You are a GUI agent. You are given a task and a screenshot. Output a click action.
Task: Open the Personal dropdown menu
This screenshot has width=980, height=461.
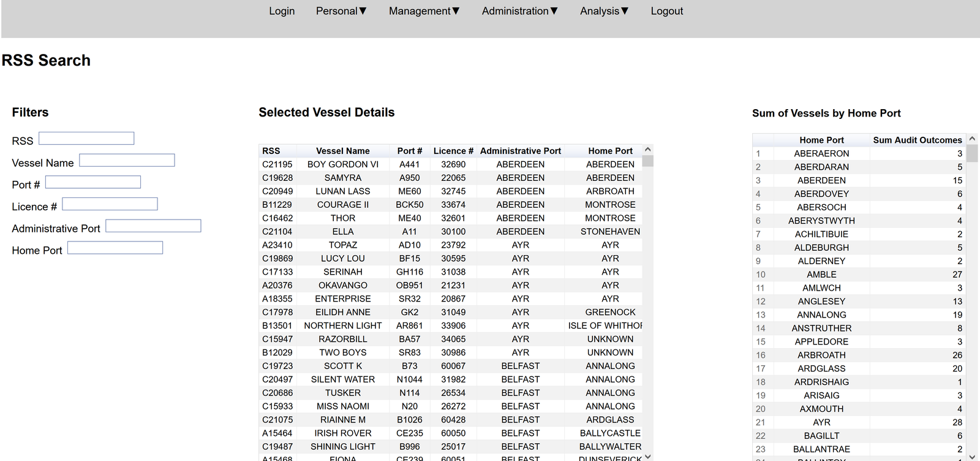(x=341, y=11)
